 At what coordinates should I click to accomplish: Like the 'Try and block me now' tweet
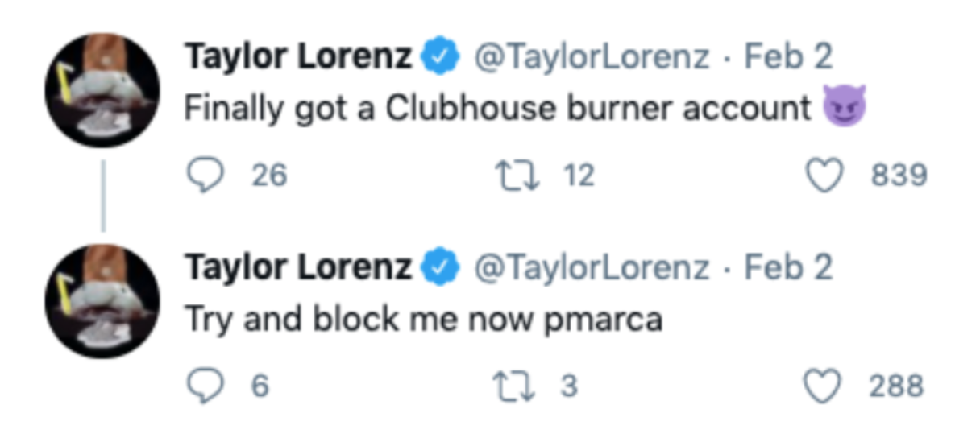(824, 386)
